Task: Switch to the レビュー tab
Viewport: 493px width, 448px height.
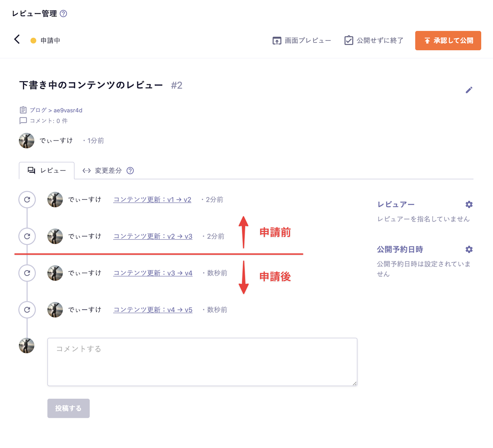Action: (x=46, y=171)
